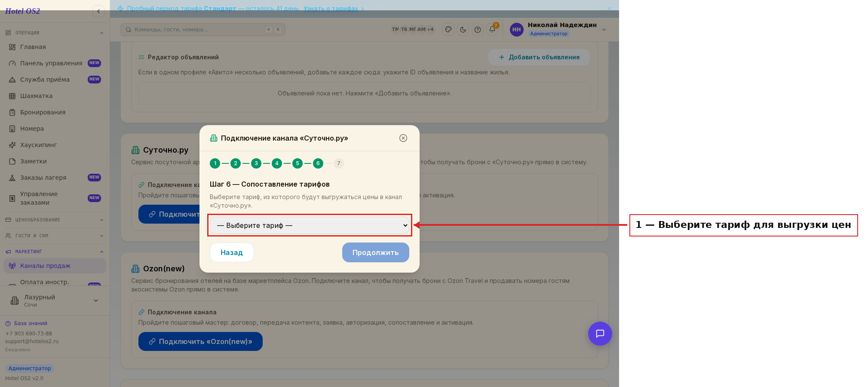Close the Суточно.ру connection dialog
Viewport: 868px width, 387px height.
[x=403, y=138]
